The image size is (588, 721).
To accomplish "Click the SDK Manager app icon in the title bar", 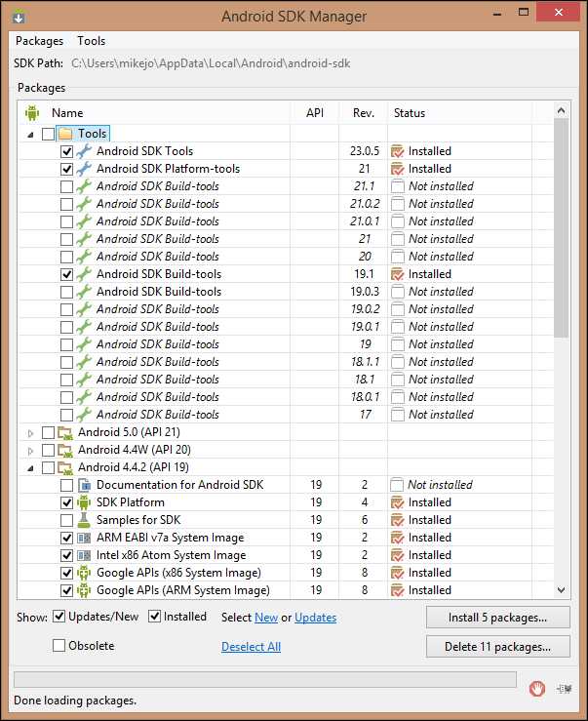I will [x=19, y=17].
